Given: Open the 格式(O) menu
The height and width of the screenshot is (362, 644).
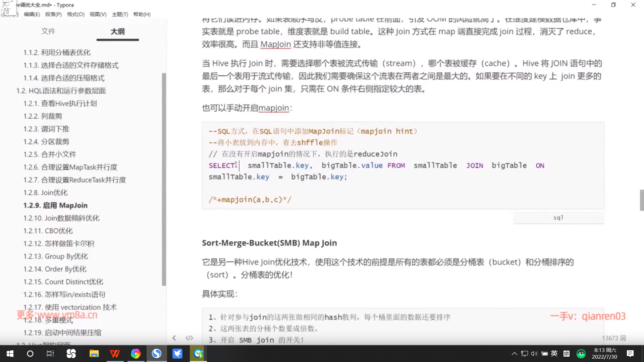Looking at the screenshot, I should coord(76,14).
